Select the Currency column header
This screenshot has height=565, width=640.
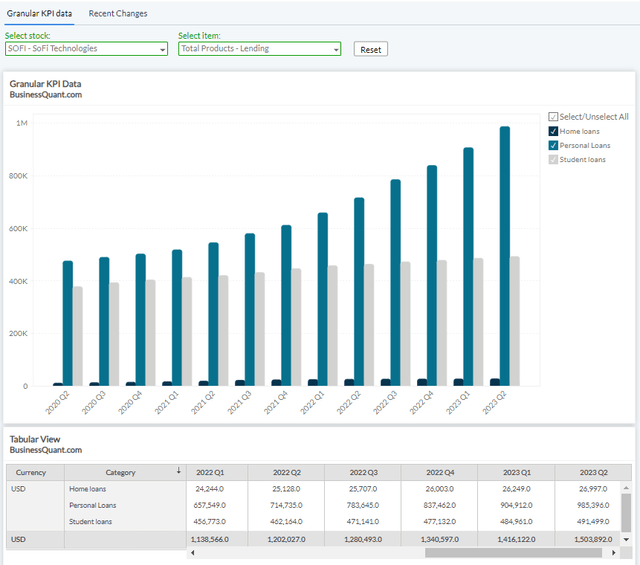[x=32, y=472]
